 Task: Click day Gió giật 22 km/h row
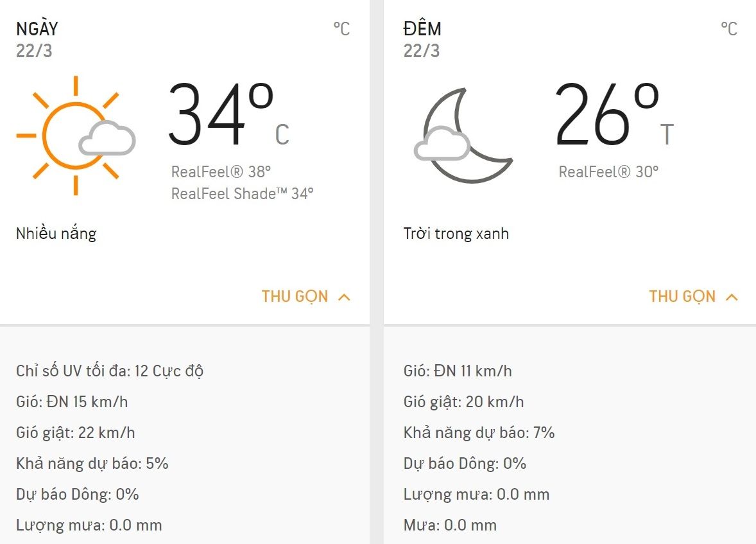(x=76, y=432)
